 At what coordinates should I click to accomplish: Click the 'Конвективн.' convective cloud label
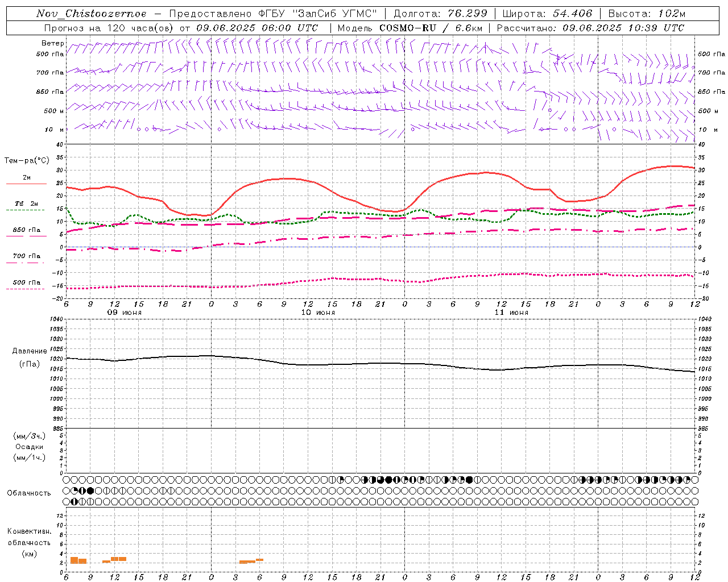click(x=30, y=531)
